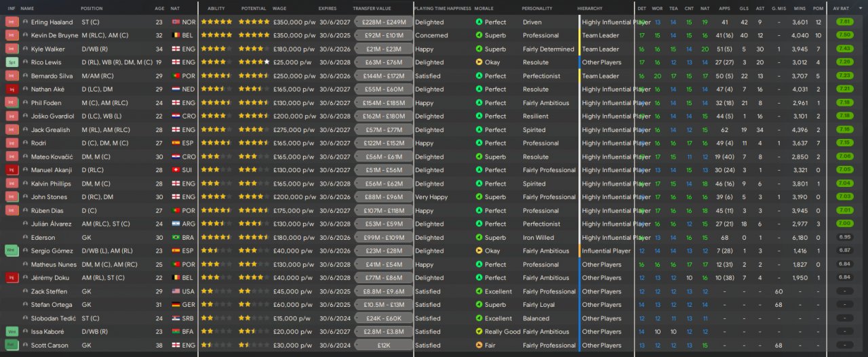Sort by the TRANSFER VALUE column header
868x357 pixels.
coord(372,8)
